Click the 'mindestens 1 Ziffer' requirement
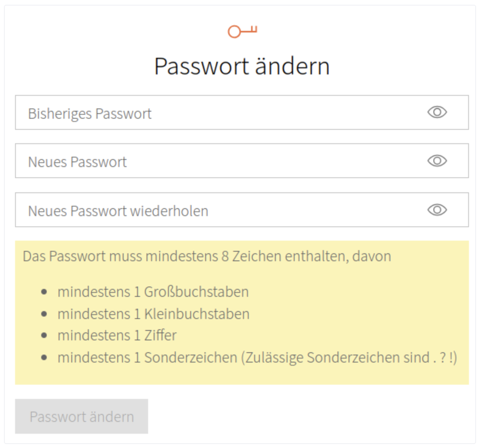The image size is (484, 448). [x=117, y=336]
